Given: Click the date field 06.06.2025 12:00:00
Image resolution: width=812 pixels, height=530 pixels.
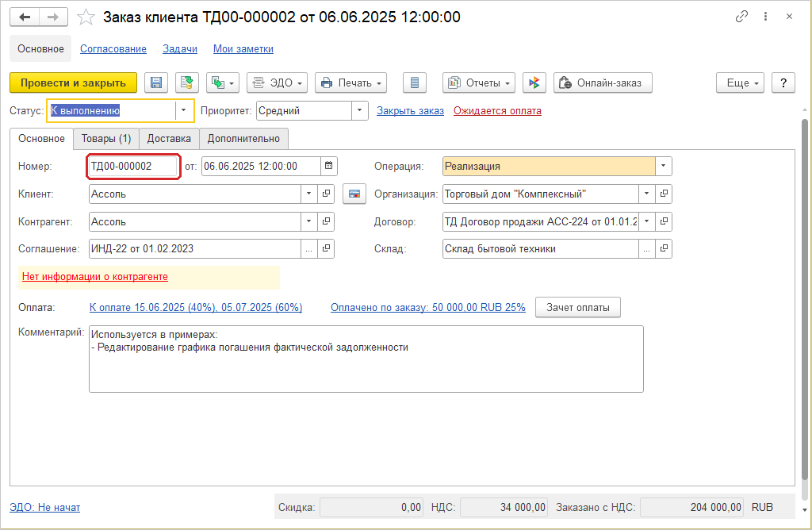Looking at the screenshot, I should (x=261, y=167).
